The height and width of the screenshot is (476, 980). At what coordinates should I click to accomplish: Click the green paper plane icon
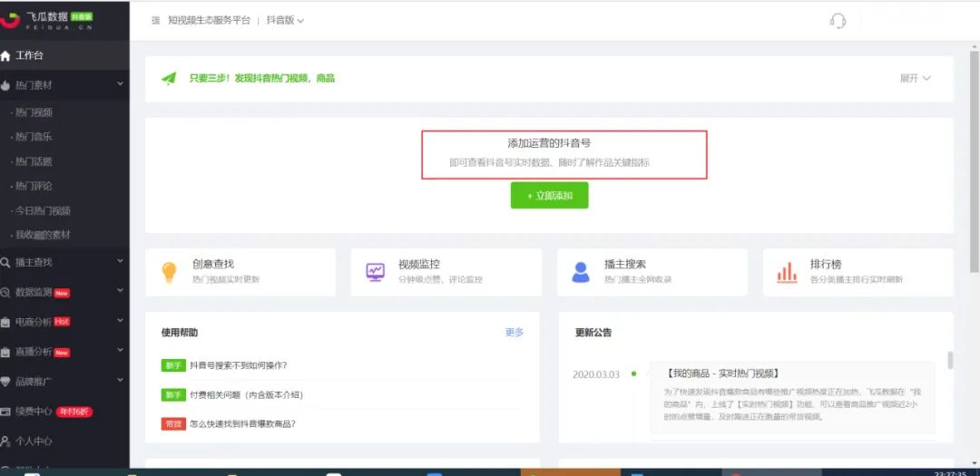coord(169,78)
